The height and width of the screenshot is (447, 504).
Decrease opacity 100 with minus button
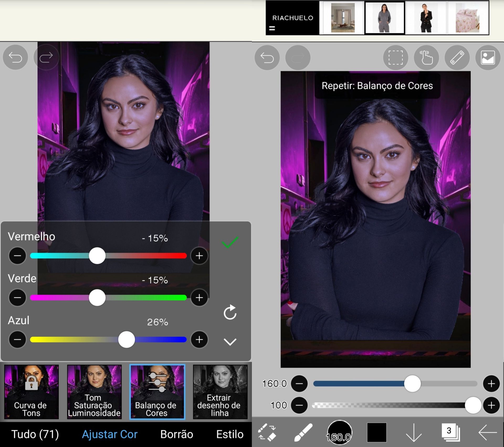(x=299, y=405)
